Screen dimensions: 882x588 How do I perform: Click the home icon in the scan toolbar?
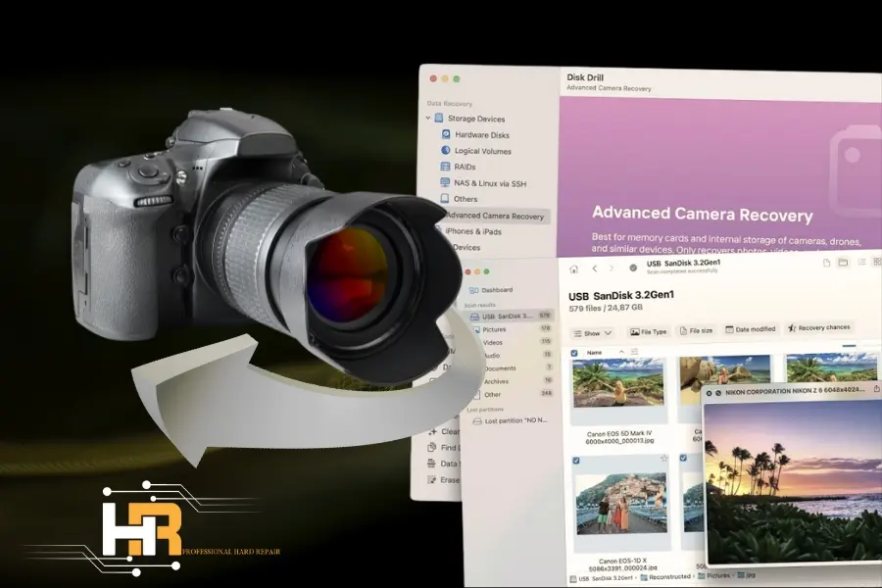pos(574,269)
